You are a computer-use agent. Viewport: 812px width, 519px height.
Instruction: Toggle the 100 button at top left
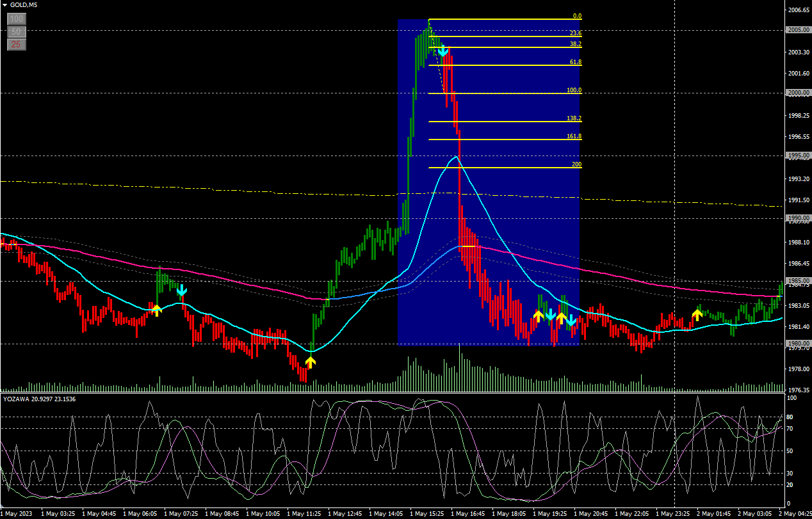click(x=17, y=19)
